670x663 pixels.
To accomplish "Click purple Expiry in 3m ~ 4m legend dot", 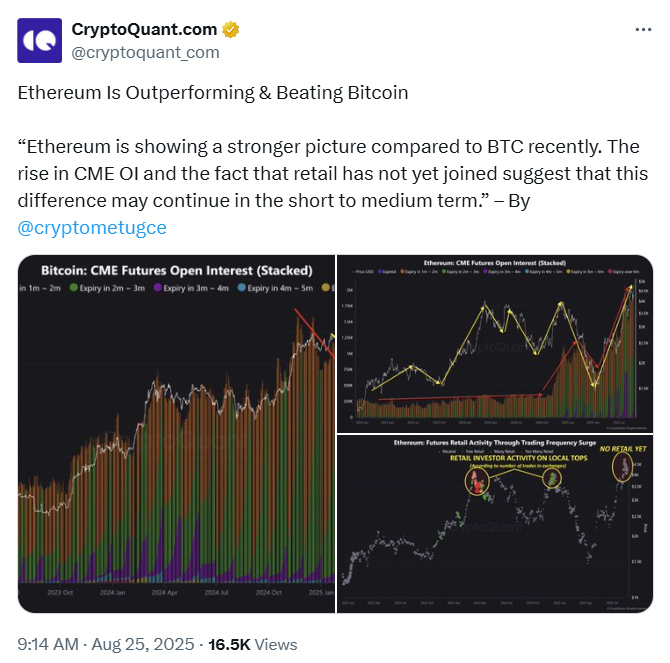I will pyautogui.click(x=158, y=288).
